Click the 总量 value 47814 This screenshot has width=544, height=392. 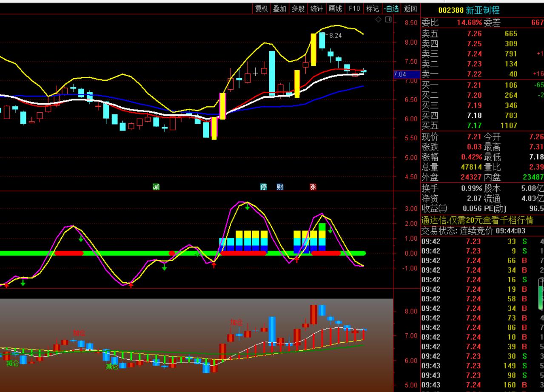pos(471,167)
